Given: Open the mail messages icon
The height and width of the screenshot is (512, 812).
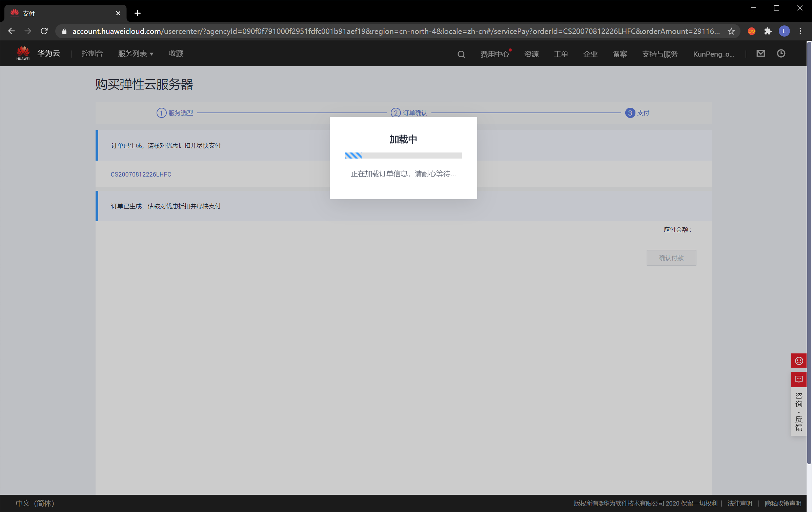Looking at the screenshot, I should (x=760, y=54).
